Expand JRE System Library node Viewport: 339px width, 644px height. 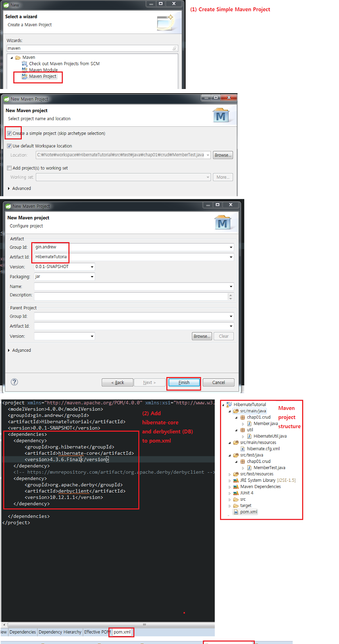pyautogui.click(x=230, y=481)
